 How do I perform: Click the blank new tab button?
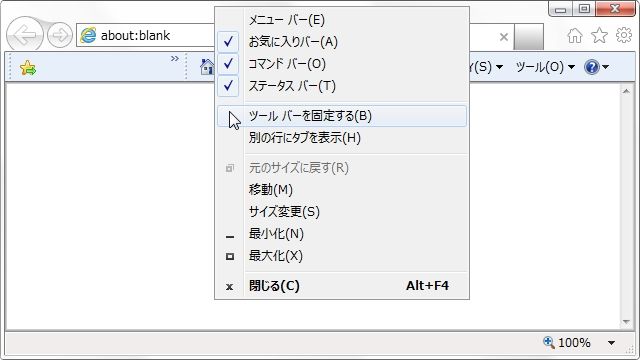pyautogui.click(x=529, y=37)
